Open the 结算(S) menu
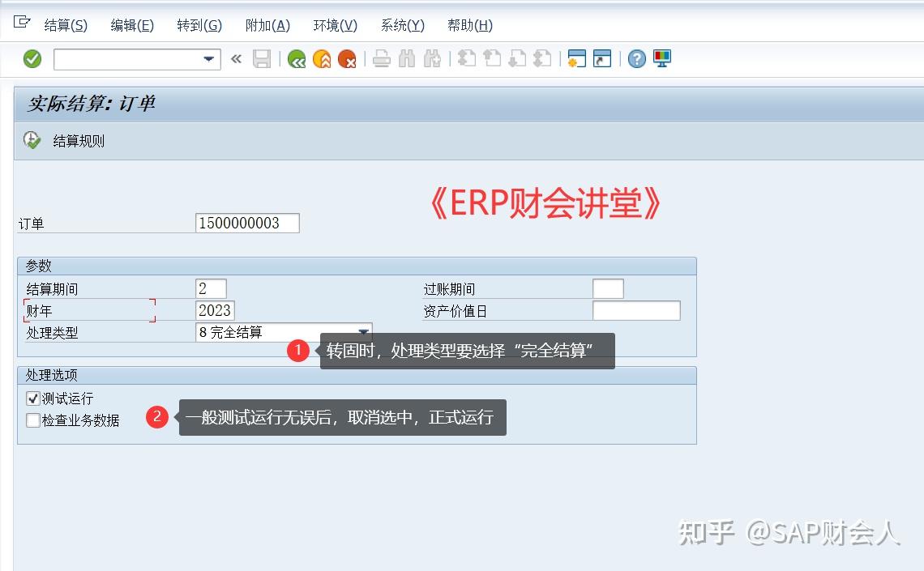This screenshot has width=924, height=571. click(65, 25)
